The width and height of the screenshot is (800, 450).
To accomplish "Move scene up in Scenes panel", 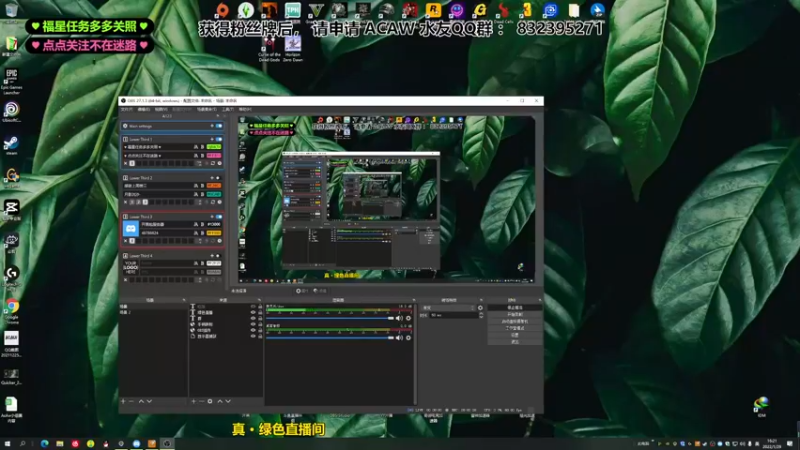I will [141, 402].
